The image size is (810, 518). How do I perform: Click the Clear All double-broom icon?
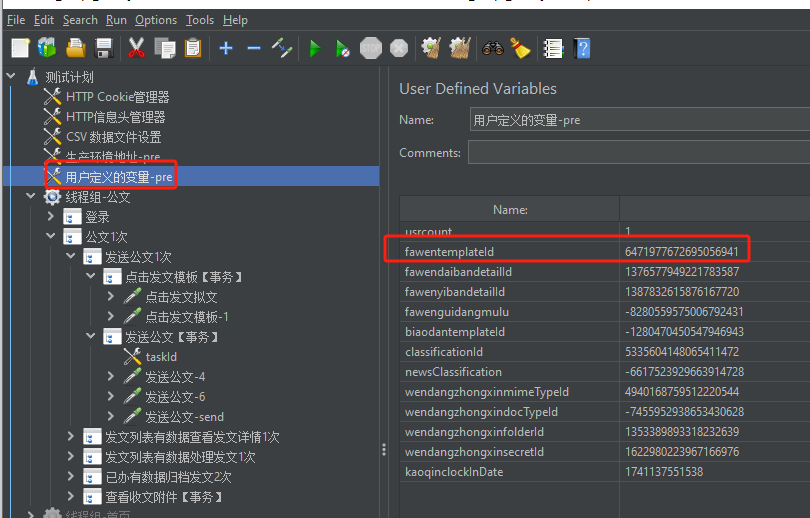[x=460, y=48]
